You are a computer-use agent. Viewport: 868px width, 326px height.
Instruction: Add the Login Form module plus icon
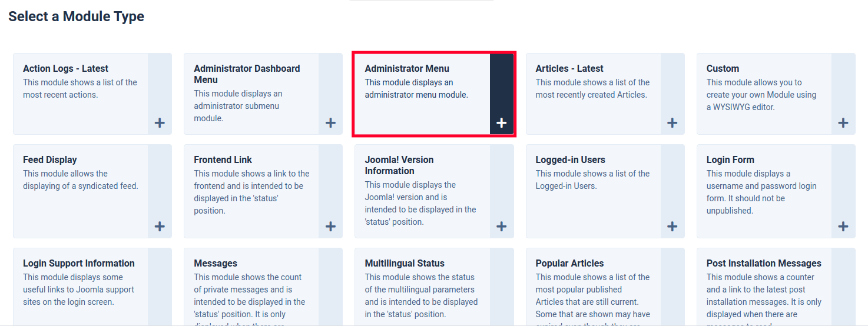tap(843, 227)
